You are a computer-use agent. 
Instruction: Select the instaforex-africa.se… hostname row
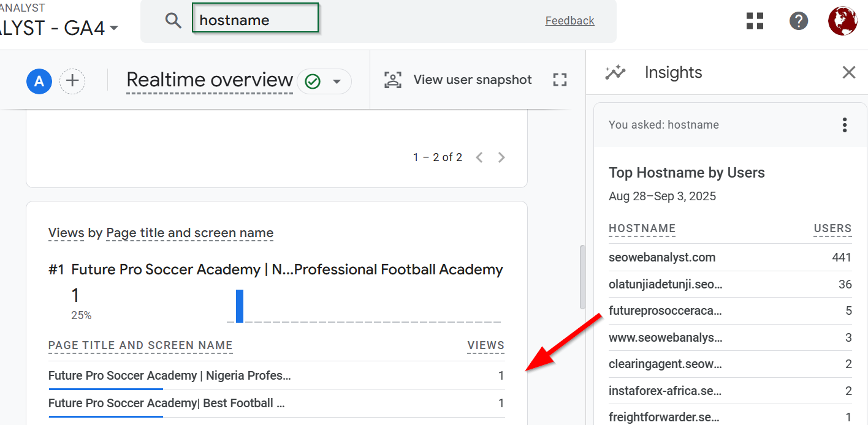[x=730, y=391]
